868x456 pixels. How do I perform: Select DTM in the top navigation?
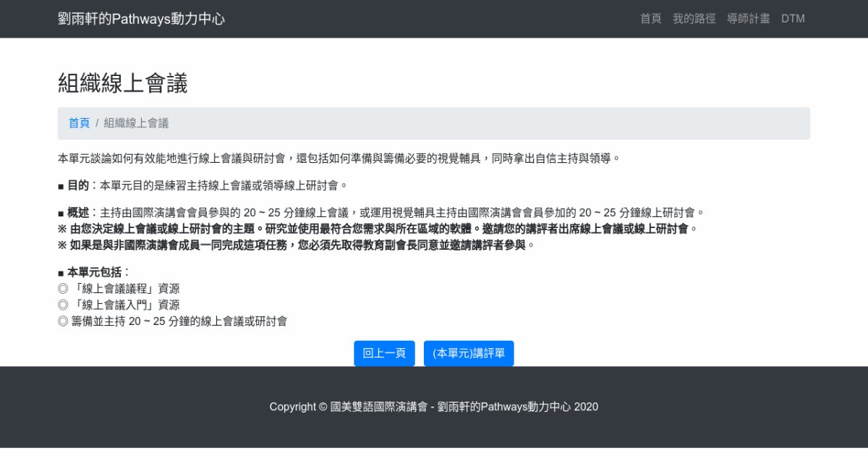tap(793, 19)
